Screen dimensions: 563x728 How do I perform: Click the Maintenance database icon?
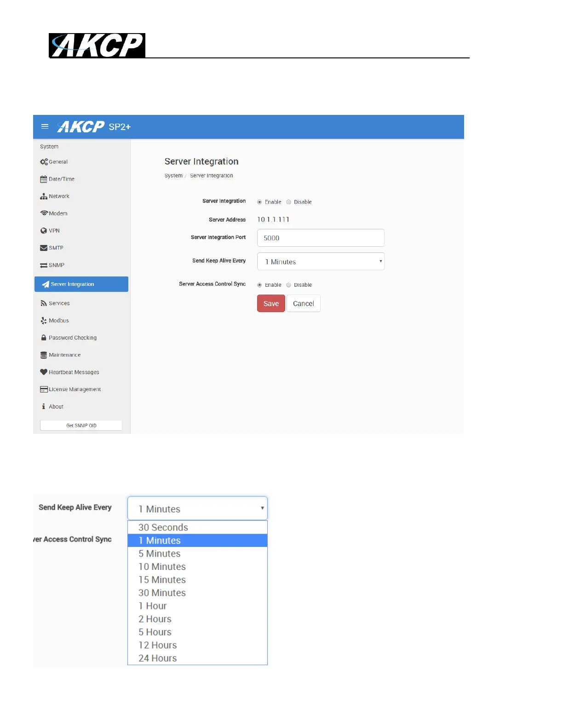(44, 355)
